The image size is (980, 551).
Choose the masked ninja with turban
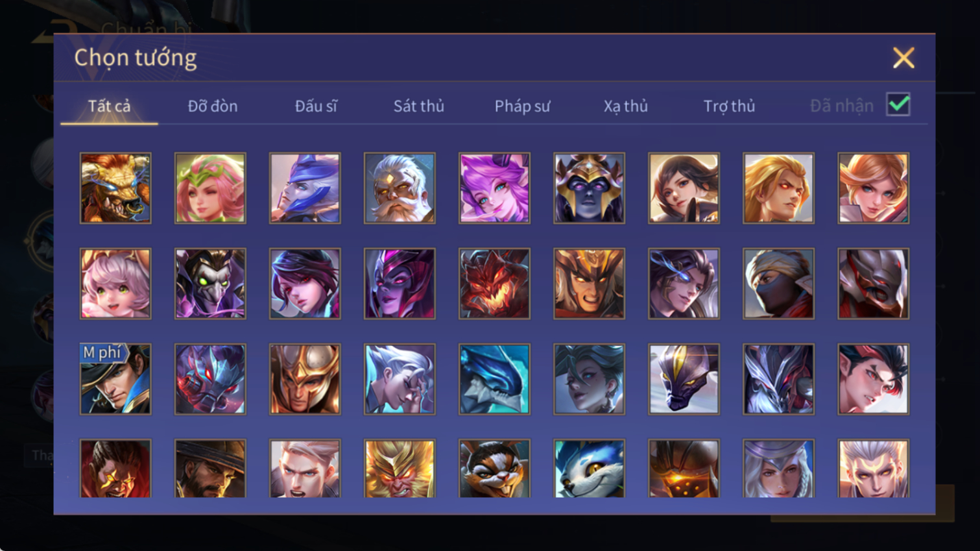(778, 284)
